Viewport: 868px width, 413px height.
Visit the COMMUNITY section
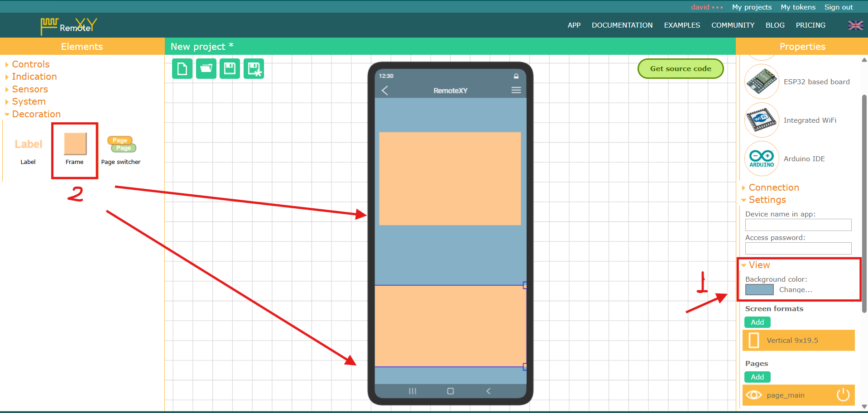point(733,25)
